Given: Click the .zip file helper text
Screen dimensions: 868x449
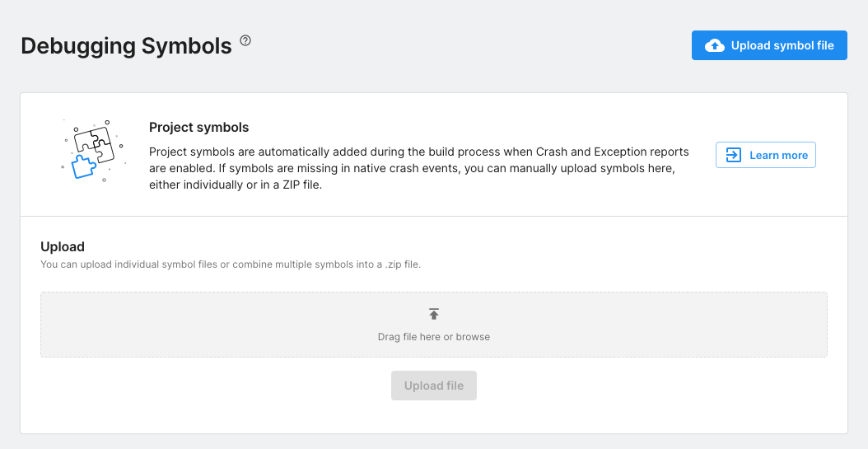Looking at the screenshot, I should [x=231, y=264].
